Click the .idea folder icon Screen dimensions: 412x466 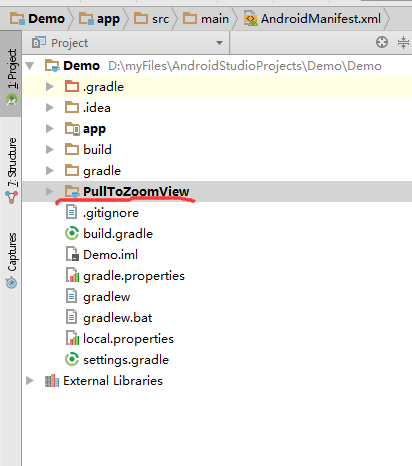tap(72, 107)
